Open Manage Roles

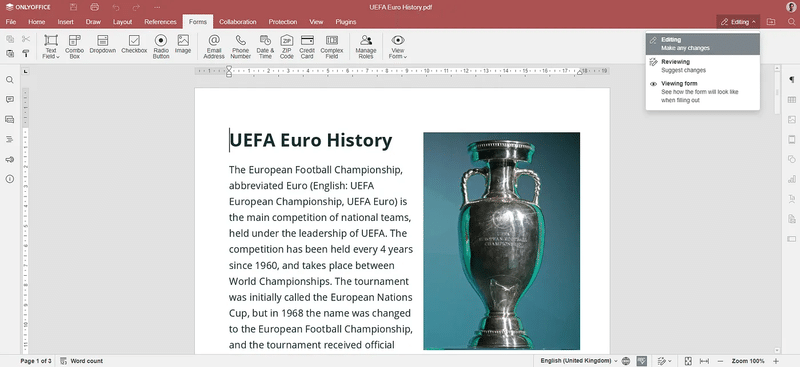point(366,46)
